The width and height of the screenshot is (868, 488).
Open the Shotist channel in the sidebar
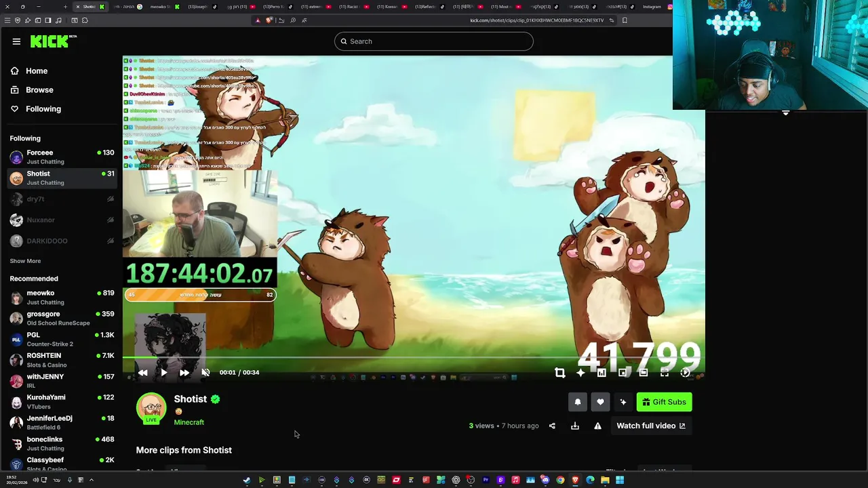tap(62, 178)
